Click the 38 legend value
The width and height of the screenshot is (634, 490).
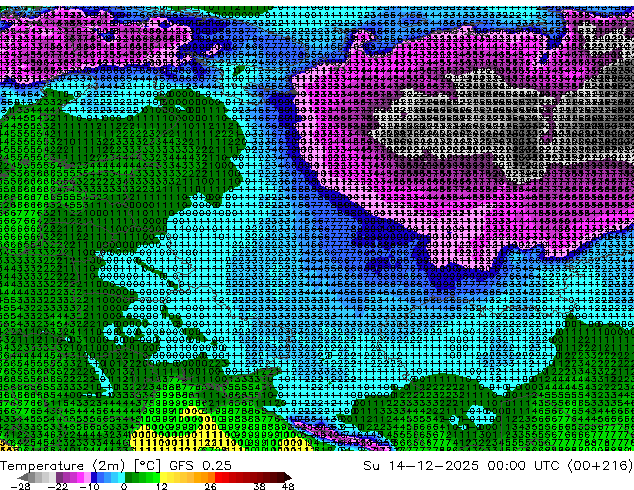(259, 486)
